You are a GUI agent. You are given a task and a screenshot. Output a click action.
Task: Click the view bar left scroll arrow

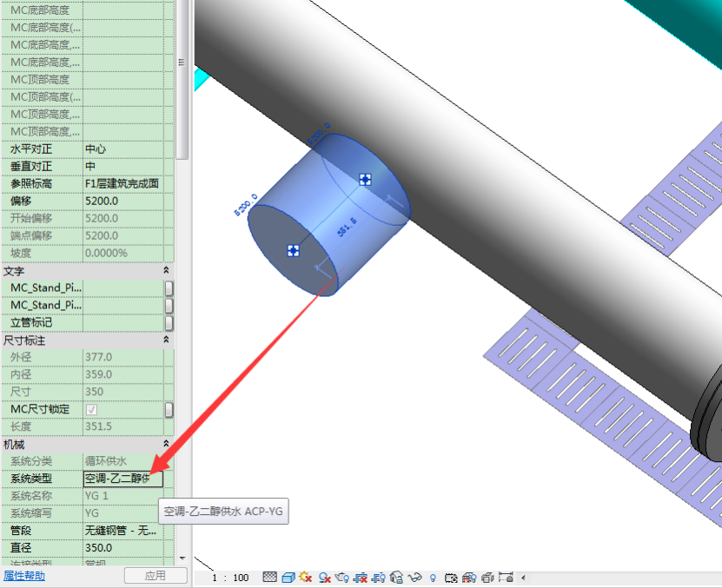[523, 578]
